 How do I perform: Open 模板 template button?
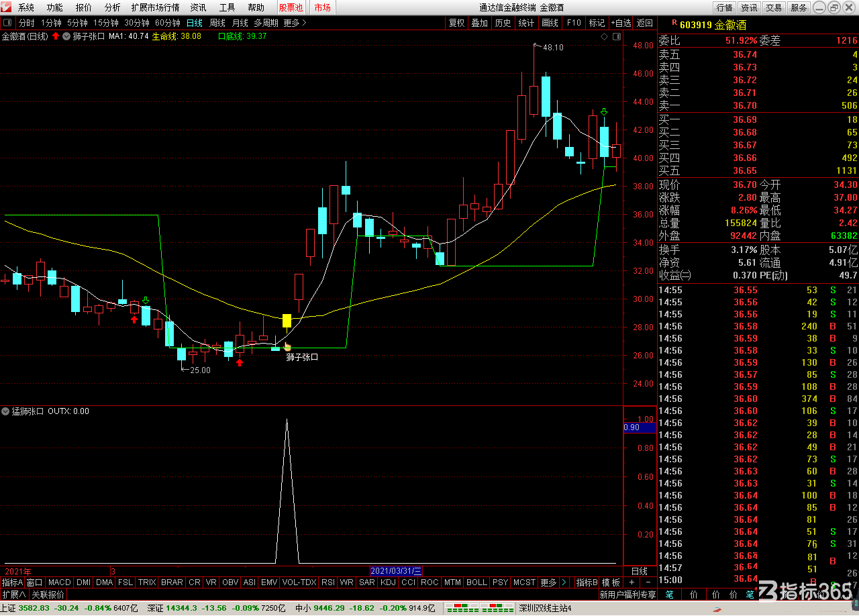(611, 582)
